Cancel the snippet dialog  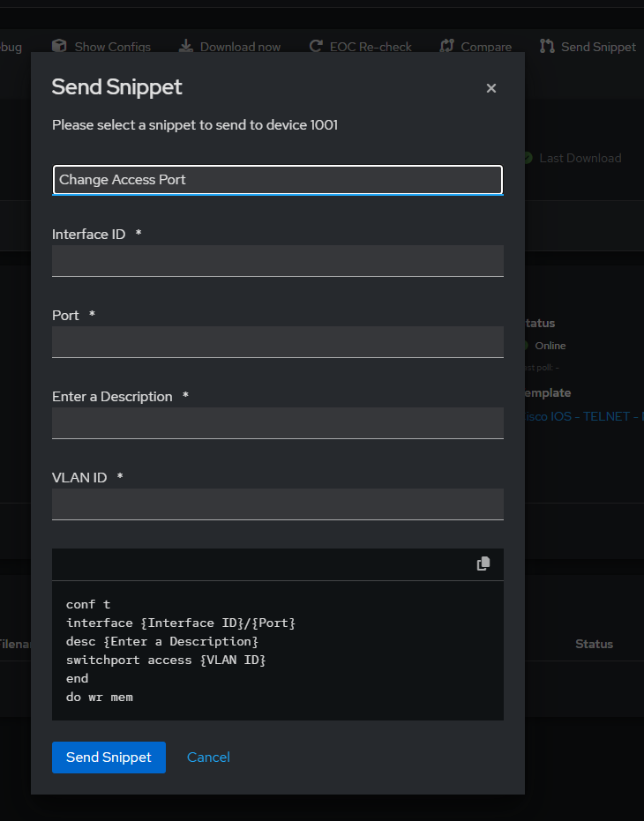[x=208, y=758]
